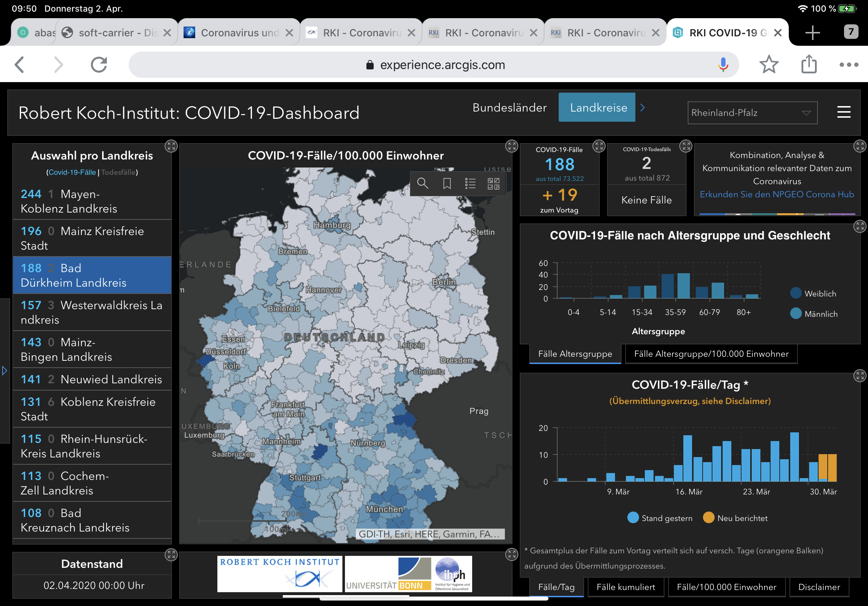Viewport: 868px width, 606px height.
Task: Click the map search magnifier icon
Action: pyautogui.click(x=422, y=183)
